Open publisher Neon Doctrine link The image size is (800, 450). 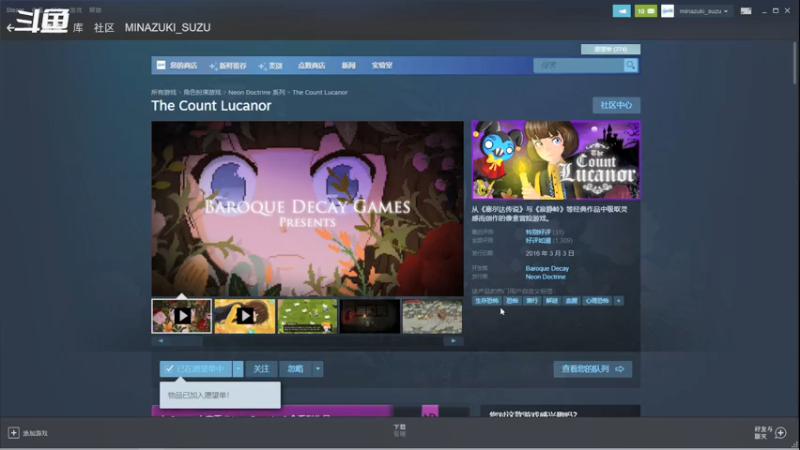point(545,277)
